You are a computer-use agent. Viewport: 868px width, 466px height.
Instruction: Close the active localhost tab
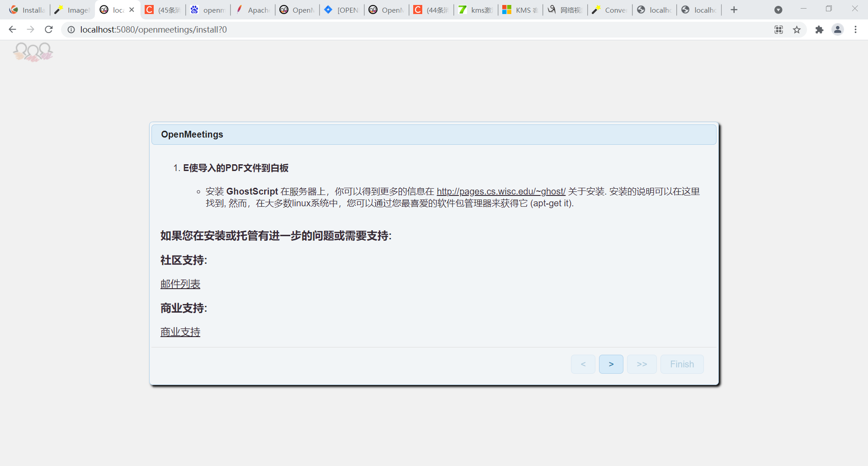[132, 10]
